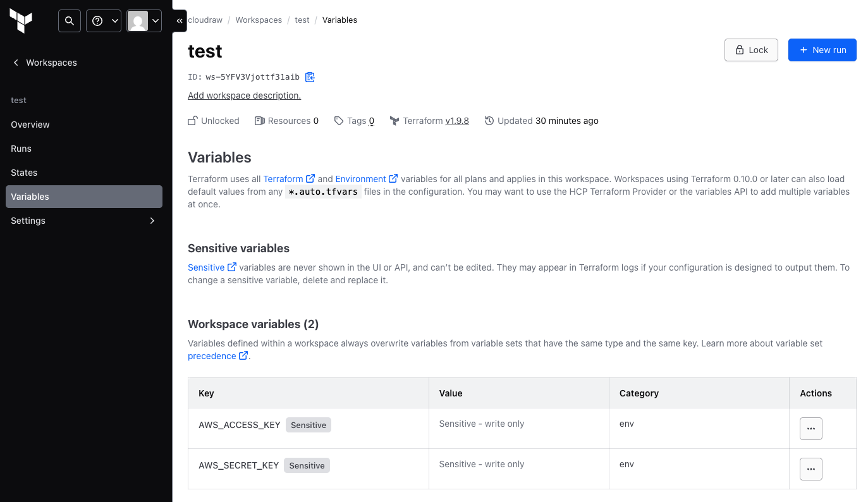Click Workspace variables (2) heading

click(x=253, y=324)
